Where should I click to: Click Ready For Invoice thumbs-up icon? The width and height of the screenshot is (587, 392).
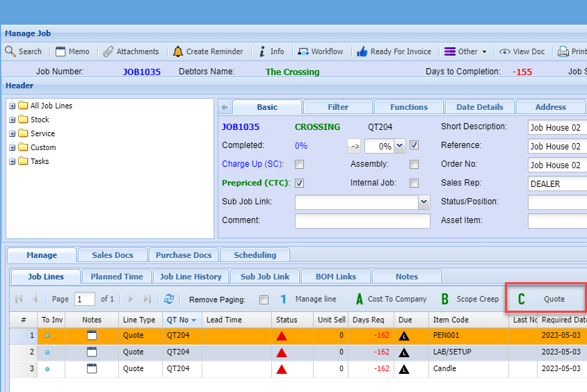tap(362, 51)
